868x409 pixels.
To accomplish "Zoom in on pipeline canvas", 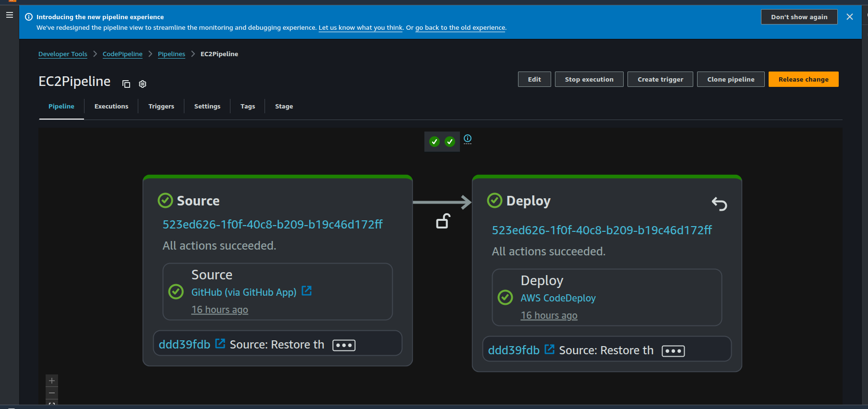I will point(52,381).
